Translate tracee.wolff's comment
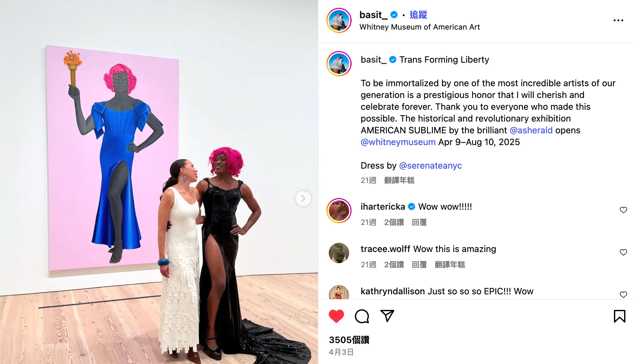 click(450, 265)
